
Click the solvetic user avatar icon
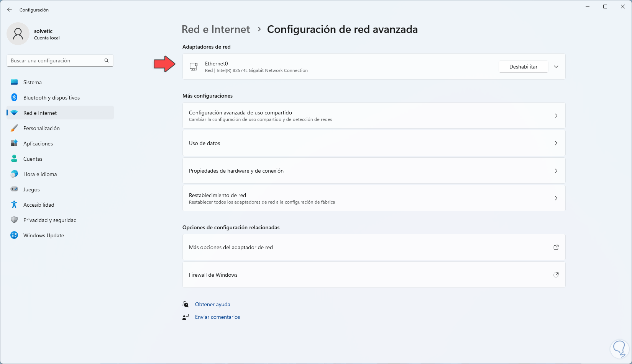point(18,34)
